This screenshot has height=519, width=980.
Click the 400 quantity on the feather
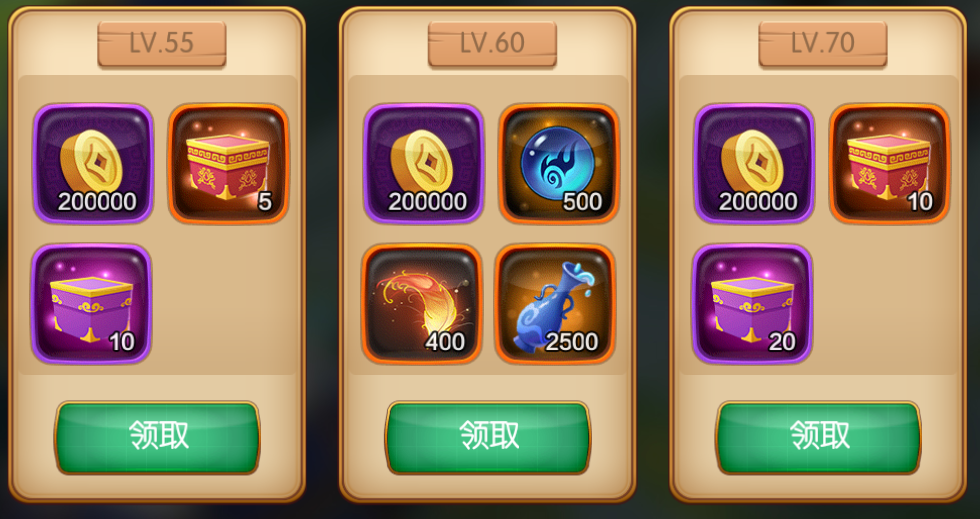pos(445,342)
